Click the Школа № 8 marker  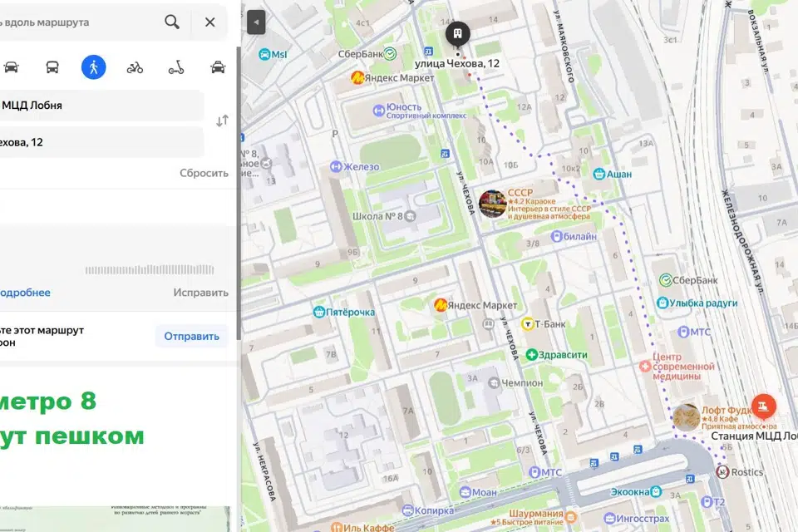coord(410,216)
